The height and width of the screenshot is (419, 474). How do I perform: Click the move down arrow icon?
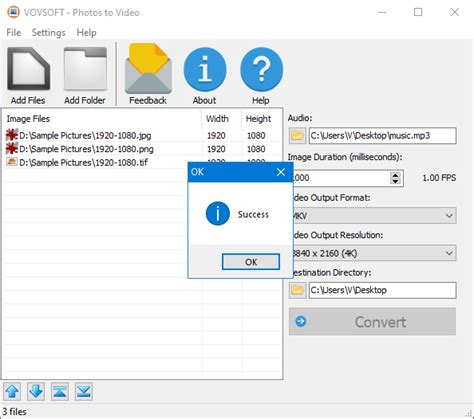point(36,391)
